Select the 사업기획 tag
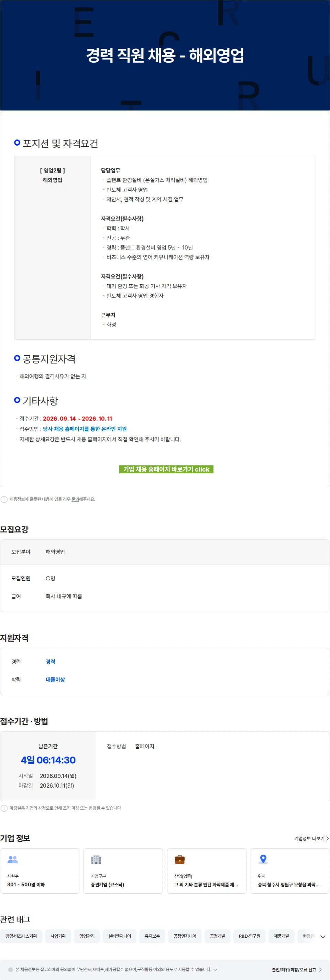This screenshot has height=980, width=330. point(58,936)
